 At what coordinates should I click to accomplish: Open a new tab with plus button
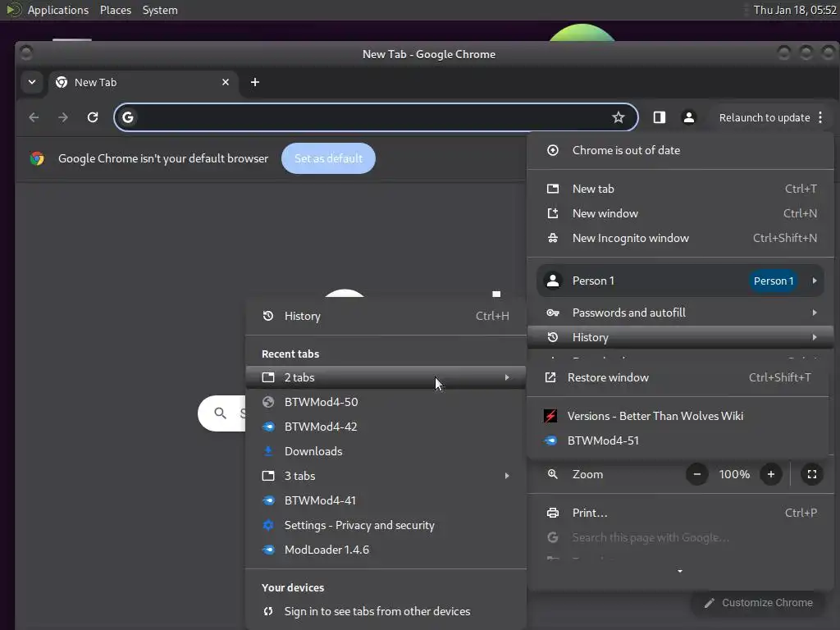coord(255,82)
